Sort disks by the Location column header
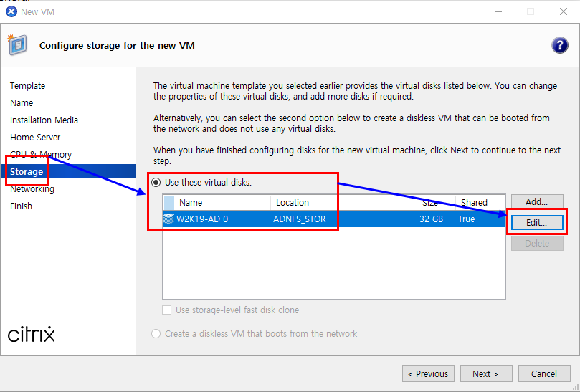580x392 pixels. click(x=343, y=203)
